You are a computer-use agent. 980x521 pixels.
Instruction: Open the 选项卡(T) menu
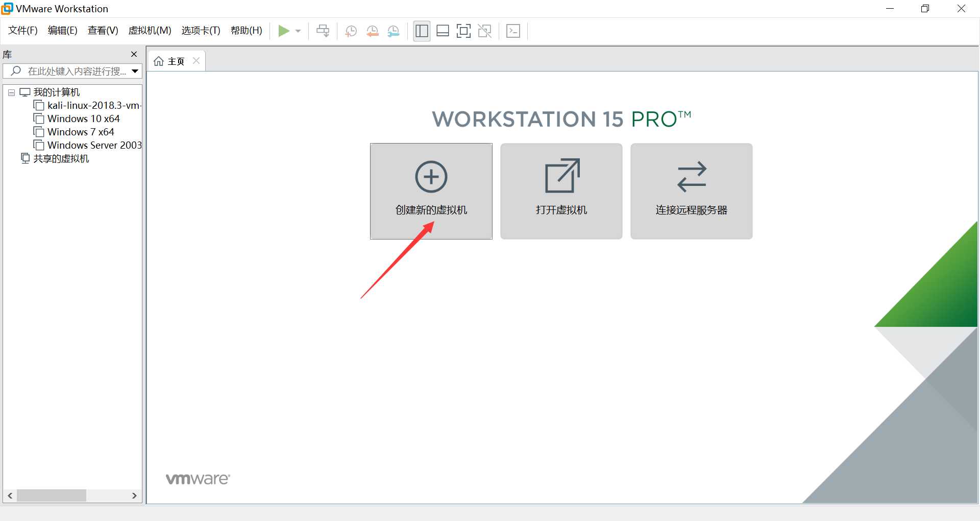coord(201,31)
